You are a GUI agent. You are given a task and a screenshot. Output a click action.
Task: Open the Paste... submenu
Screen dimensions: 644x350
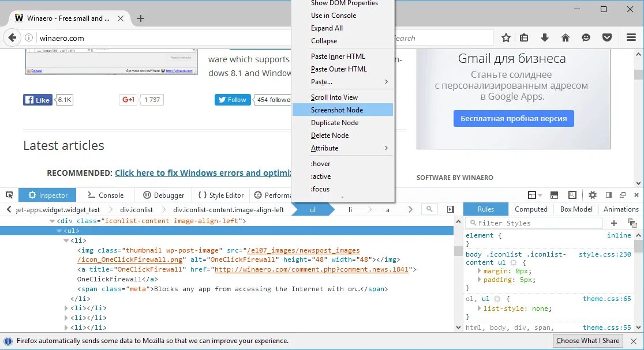(x=343, y=82)
